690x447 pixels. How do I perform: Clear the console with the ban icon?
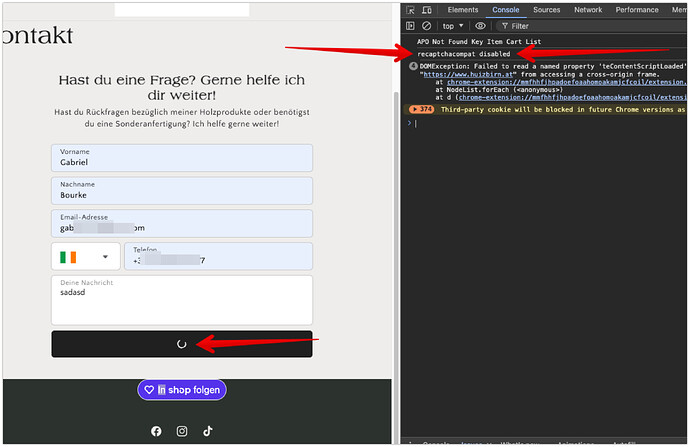pyautogui.click(x=426, y=26)
